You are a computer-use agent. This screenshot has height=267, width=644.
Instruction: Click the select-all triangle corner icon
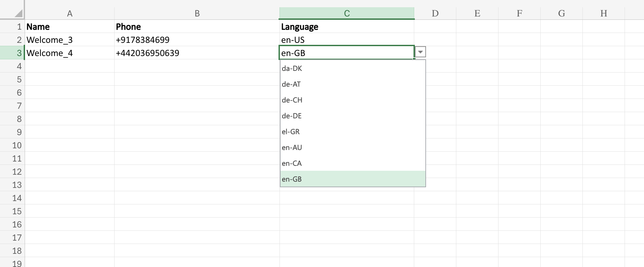[18, 14]
